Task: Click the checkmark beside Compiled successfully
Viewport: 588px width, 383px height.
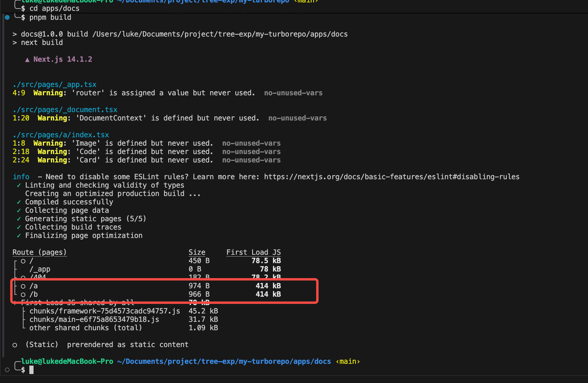Action: [19, 202]
